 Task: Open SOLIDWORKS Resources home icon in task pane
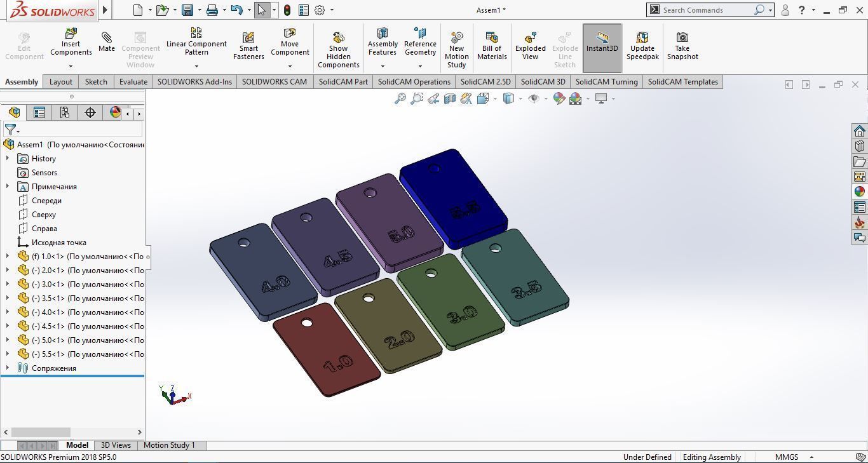[x=860, y=131]
